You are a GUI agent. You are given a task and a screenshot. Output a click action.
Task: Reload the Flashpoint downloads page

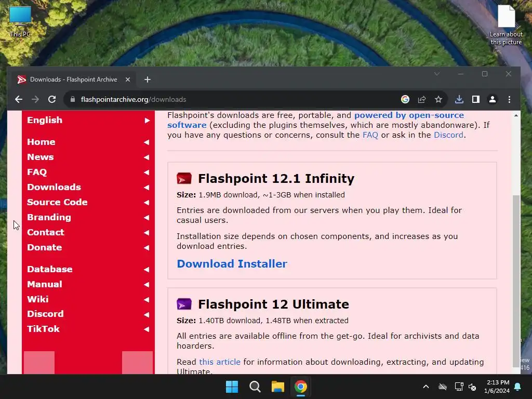(x=52, y=99)
